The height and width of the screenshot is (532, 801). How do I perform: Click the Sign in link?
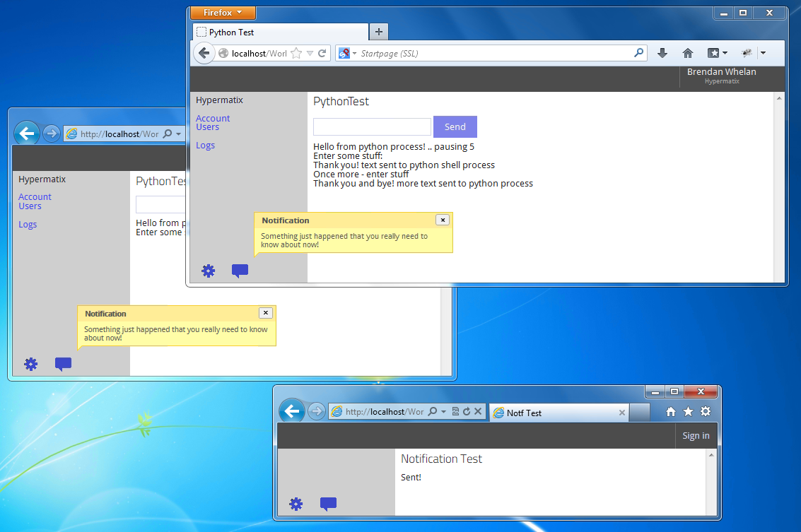[696, 435]
